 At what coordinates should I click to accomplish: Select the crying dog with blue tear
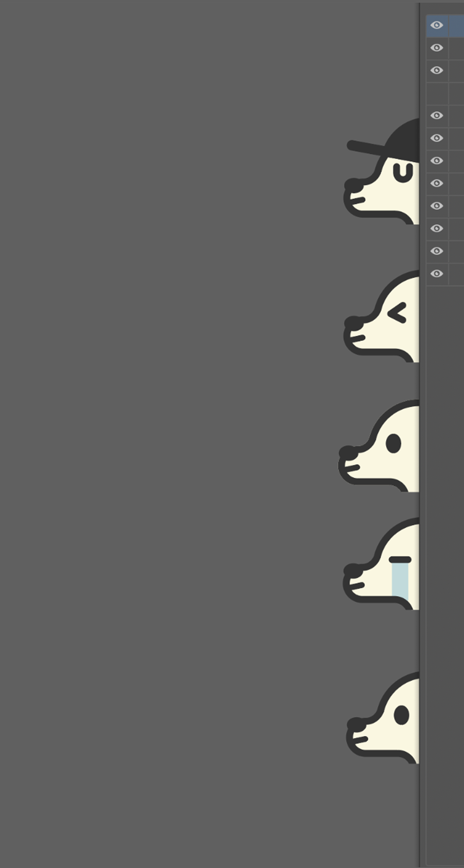click(381, 564)
